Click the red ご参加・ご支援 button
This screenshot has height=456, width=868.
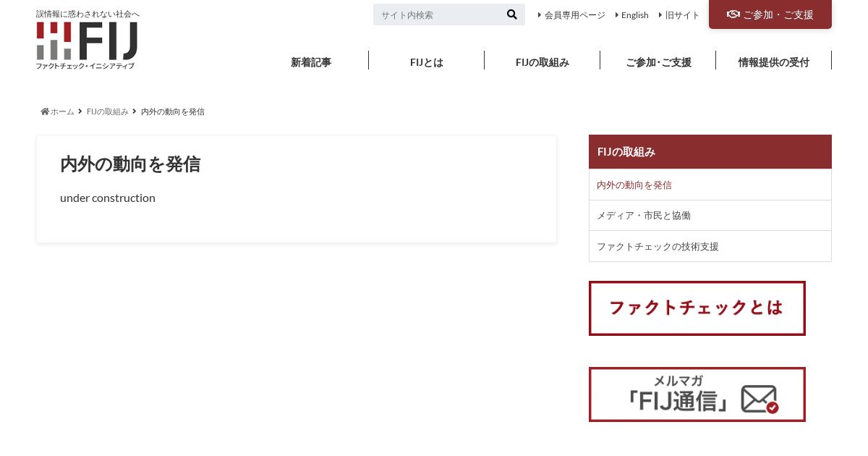tap(770, 14)
